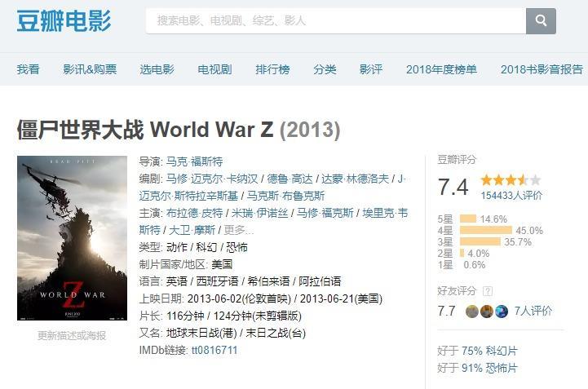The width and height of the screenshot is (588, 389).
Task: Open director 马克·福斯特 page
Action: tap(194, 161)
